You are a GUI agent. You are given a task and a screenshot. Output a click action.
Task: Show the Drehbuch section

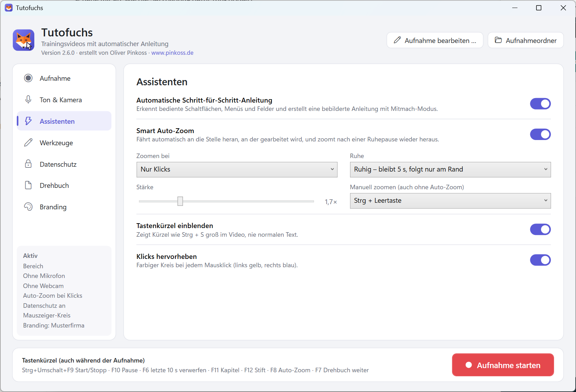pyautogui.click(x=64, y=185)
